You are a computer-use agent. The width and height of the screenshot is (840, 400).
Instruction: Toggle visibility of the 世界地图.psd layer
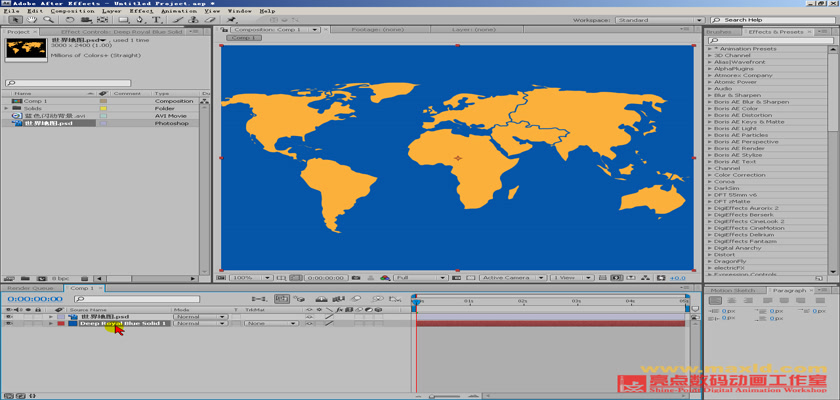click(x=8, y=316)
